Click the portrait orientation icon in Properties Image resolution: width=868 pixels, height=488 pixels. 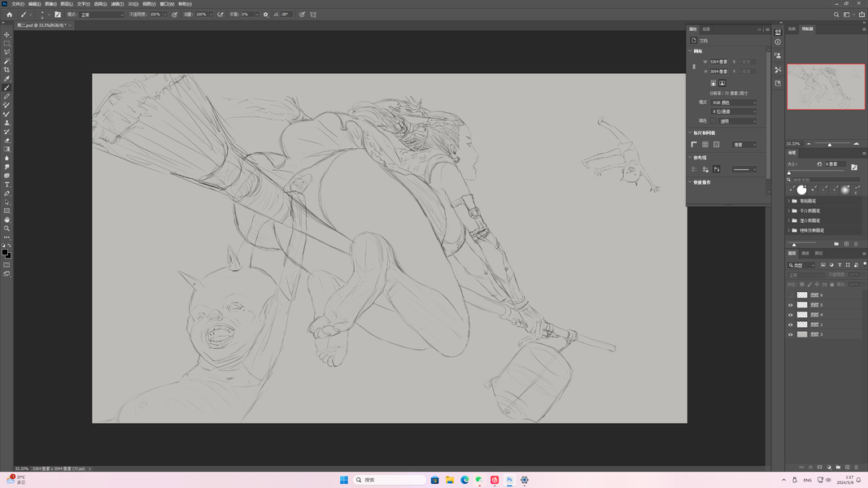[713, 83]
